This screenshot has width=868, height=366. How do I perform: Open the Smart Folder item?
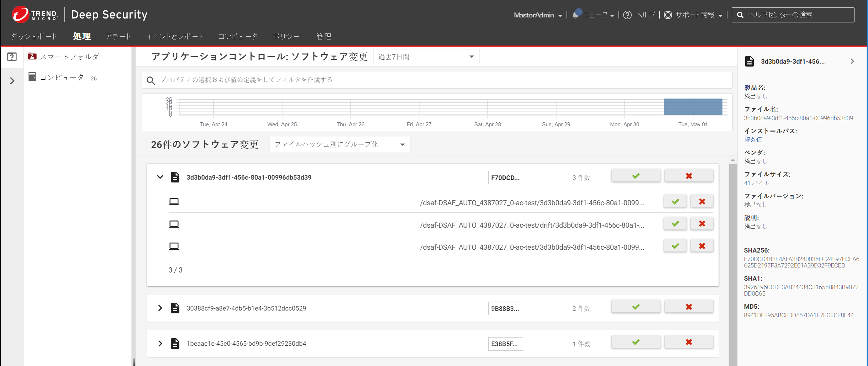69,57
